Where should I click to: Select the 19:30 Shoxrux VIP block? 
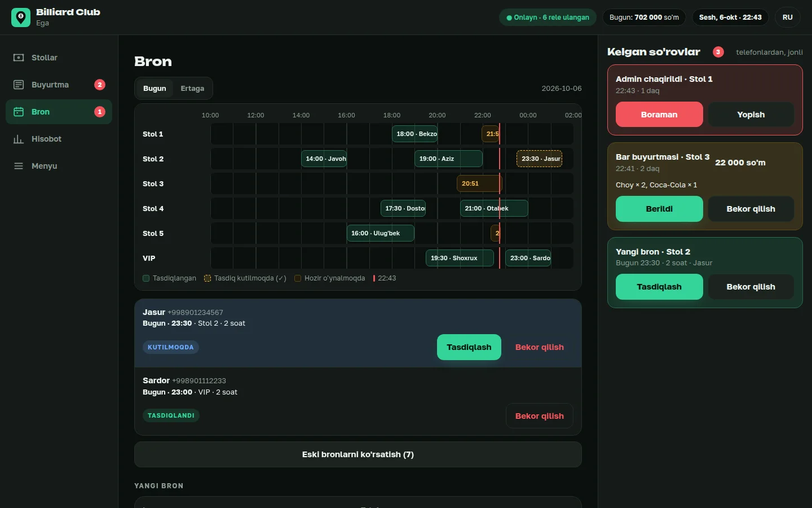tap(460, 258)
